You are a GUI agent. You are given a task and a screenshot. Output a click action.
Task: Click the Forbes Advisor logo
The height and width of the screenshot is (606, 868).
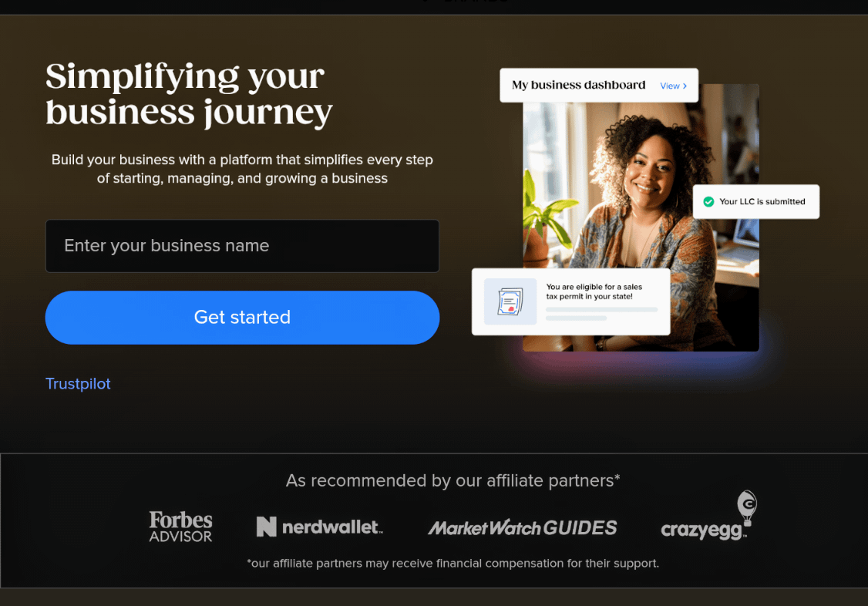tap(180, 527)
